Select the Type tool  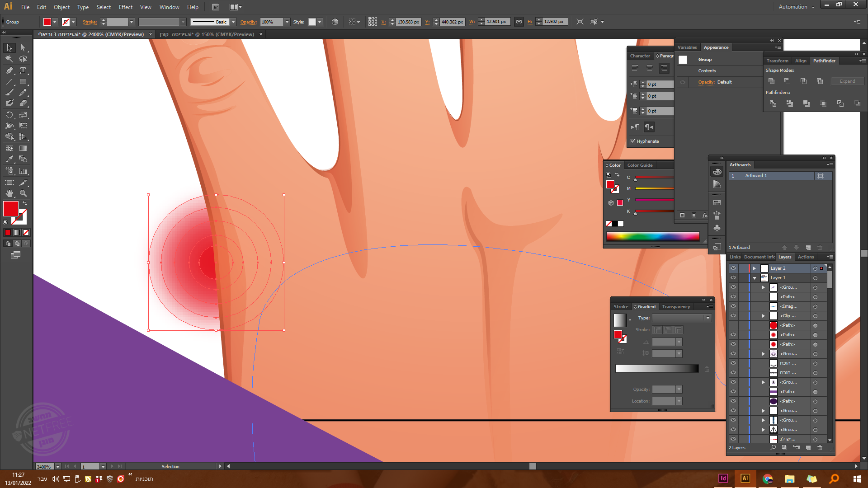click(23, 70)
